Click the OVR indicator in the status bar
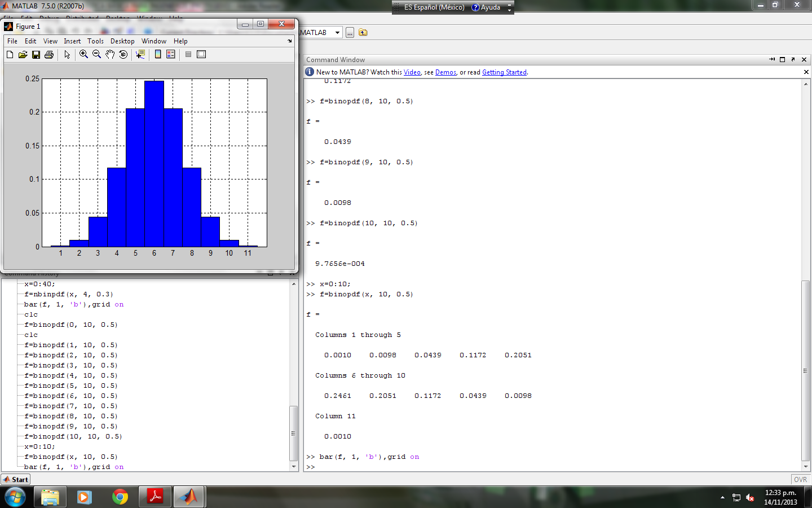Viewport: 812px width, 508px height. coord(800,480)
